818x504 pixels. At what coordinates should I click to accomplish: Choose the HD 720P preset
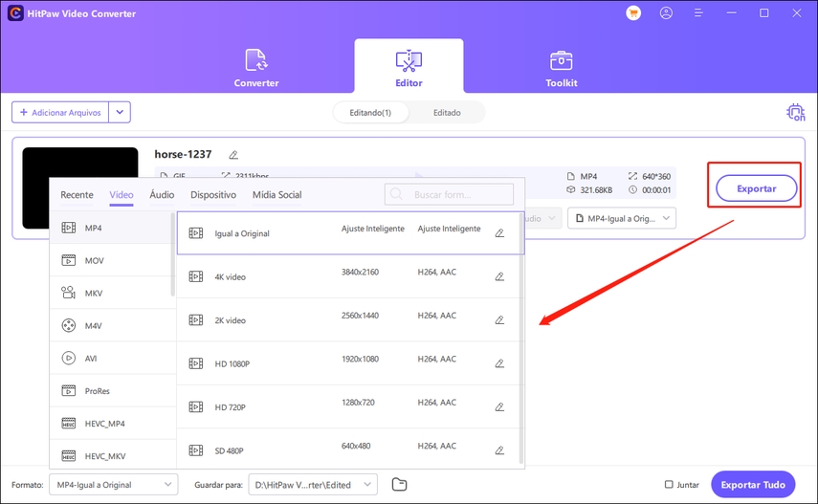pos(348,407)
